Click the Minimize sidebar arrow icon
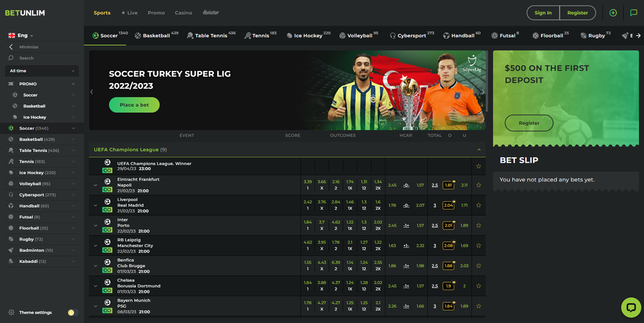 (11, 47)
